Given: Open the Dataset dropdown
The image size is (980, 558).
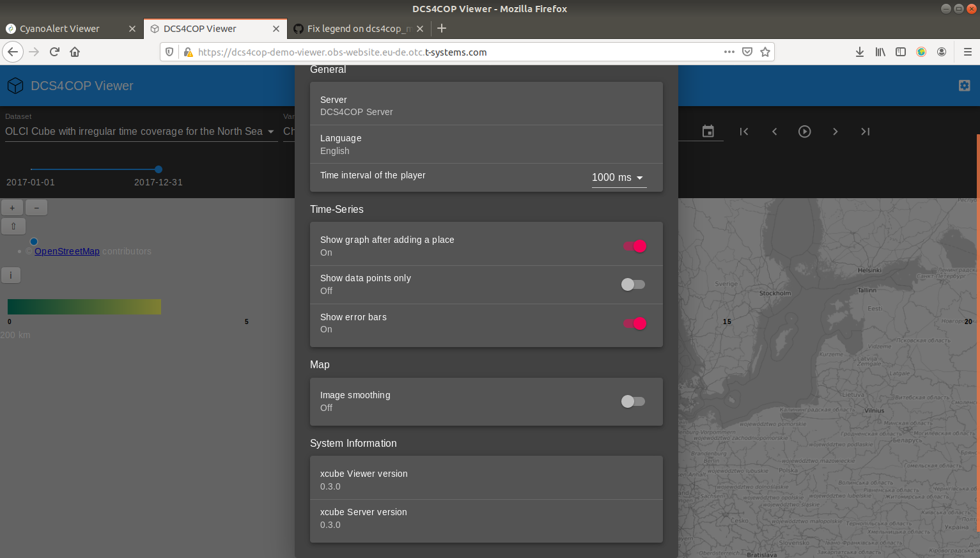Looking at the screenshot, I should click(x=139, y=131).
